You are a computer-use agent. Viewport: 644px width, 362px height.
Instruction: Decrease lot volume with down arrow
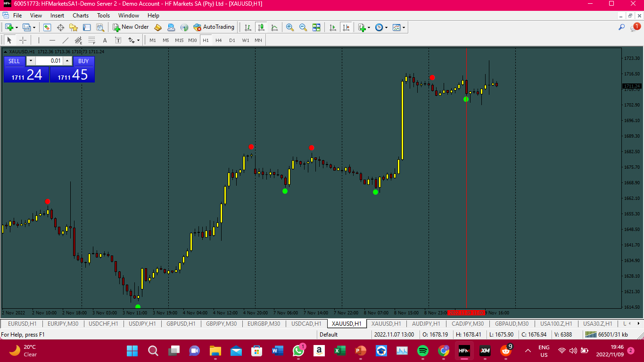click(31, 61)
